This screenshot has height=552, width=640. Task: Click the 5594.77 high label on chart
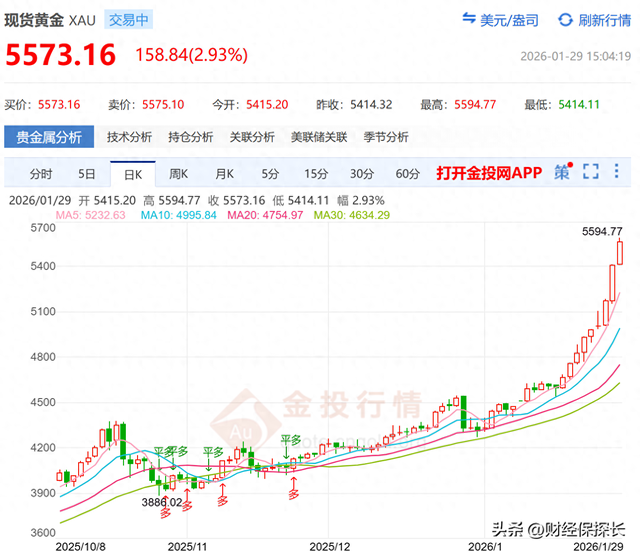point(602,231)
